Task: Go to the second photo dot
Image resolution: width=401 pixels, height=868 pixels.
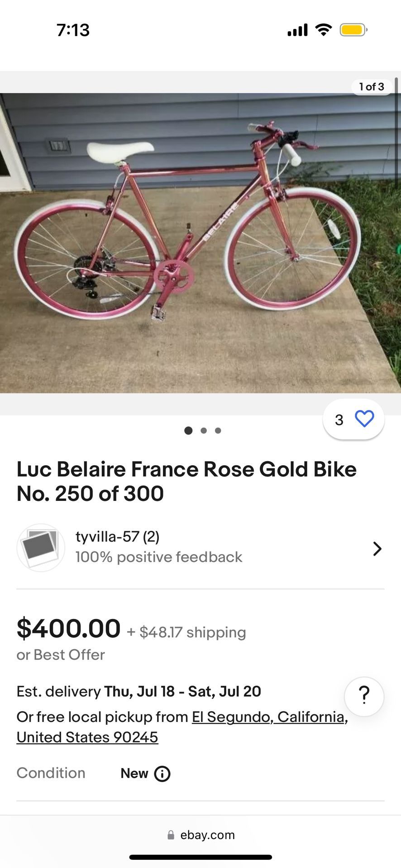Action: pos(204,430)
